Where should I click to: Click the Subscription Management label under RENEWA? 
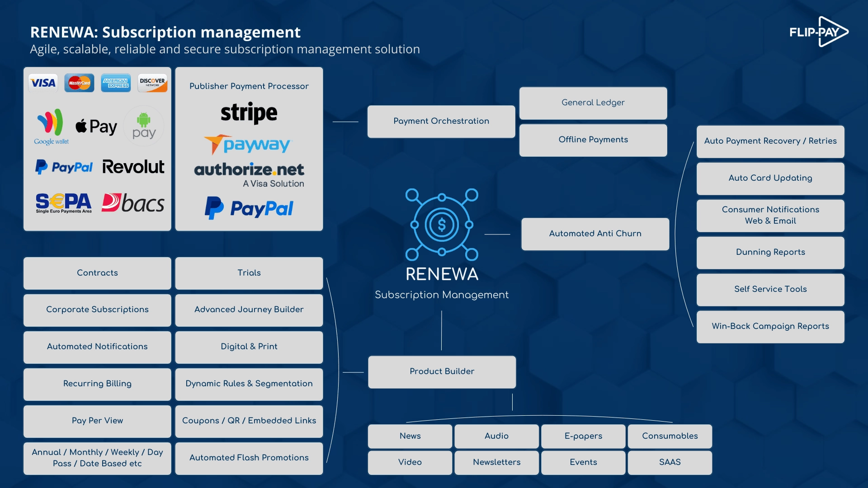pos(442,295)
